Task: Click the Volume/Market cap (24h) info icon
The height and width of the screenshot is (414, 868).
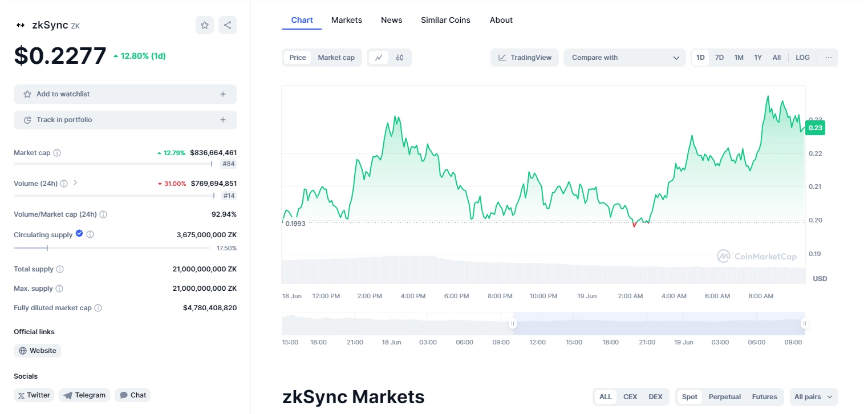Action: coord(103,214)
